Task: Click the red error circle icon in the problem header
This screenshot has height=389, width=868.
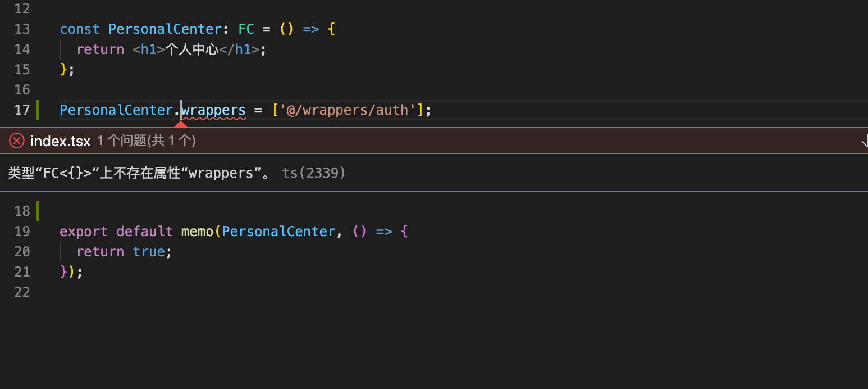Action: coord(16,141)
